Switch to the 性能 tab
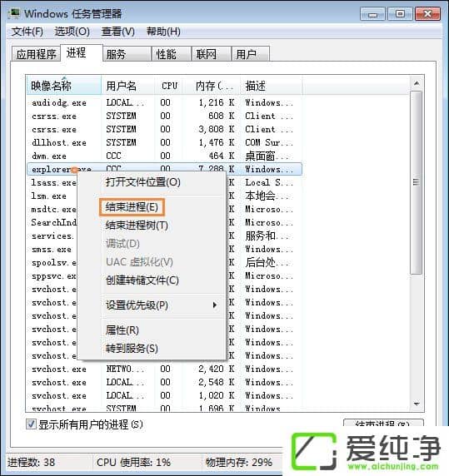Screen dimensions: 449x476 coord(172,54)
